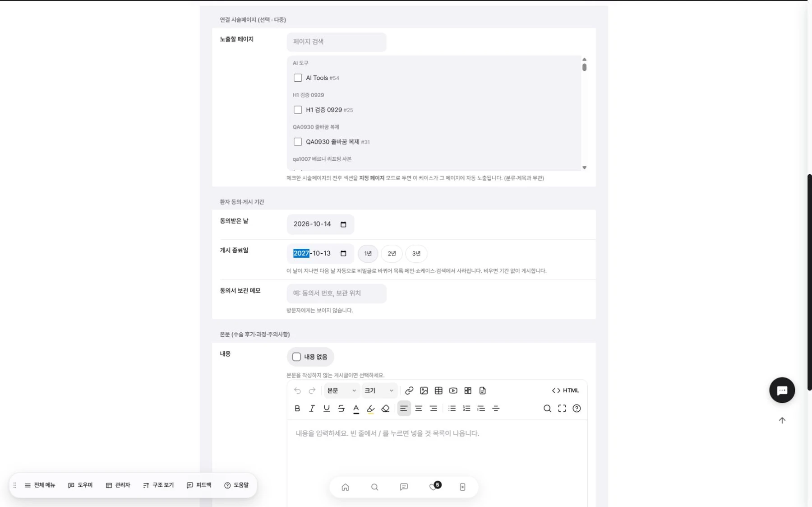Redo edit in editor toolbar
The image size is (812, 507).
[312, 391]
